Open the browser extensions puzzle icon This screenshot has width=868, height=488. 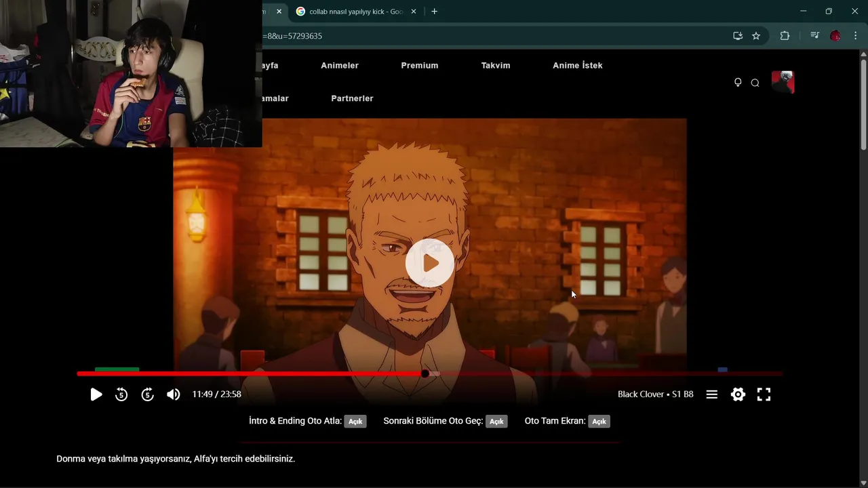pyautogui.click(x=785, y=36)
